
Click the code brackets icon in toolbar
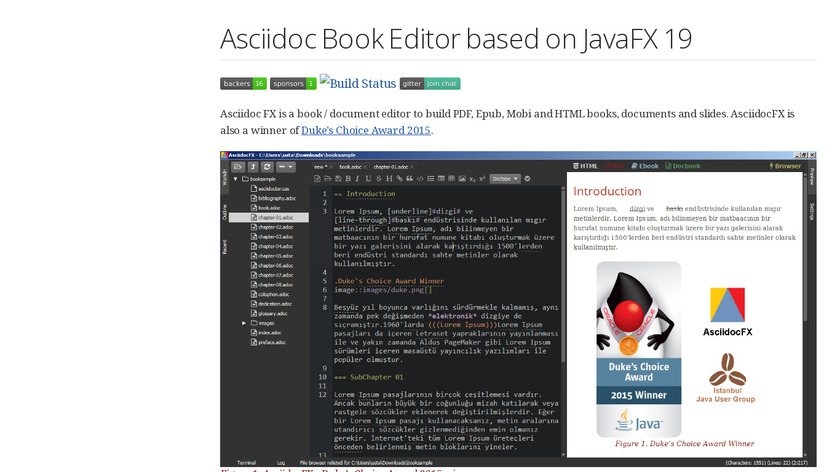point(420,179)
